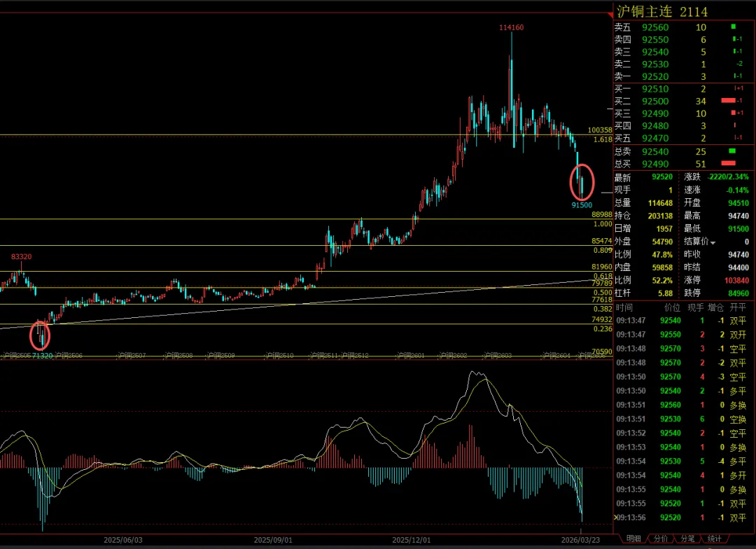Switch to the 分价 tab
Screen dimensions: 756x549
click(660, 538)
